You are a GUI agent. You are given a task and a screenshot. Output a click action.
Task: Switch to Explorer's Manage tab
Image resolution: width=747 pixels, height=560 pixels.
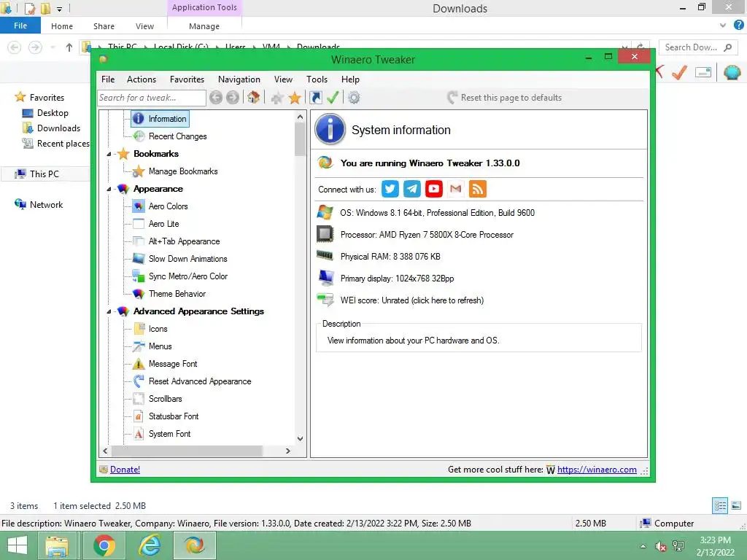[x=204, y=26]
